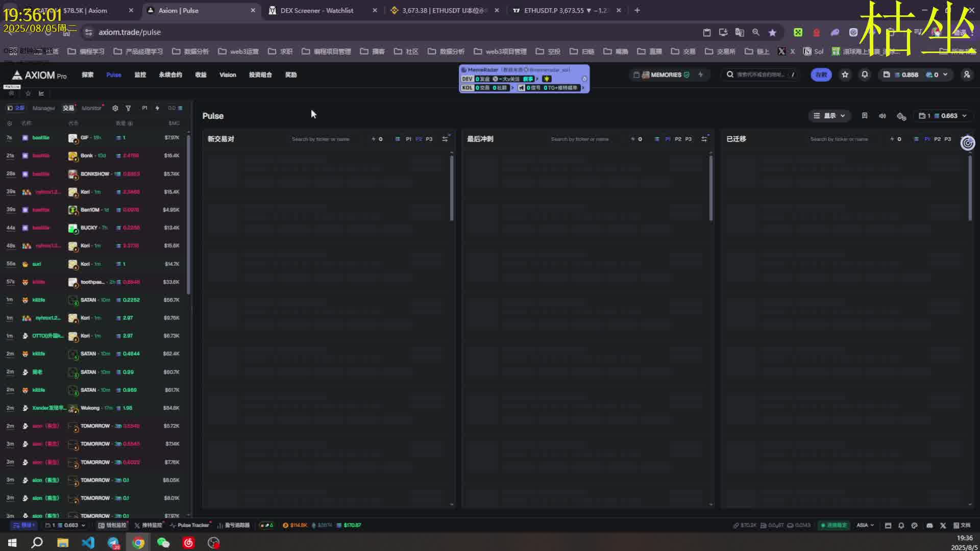Screen dimensions: 980x551
Task: Open the Vision nav tab
Action: (228, 75)
